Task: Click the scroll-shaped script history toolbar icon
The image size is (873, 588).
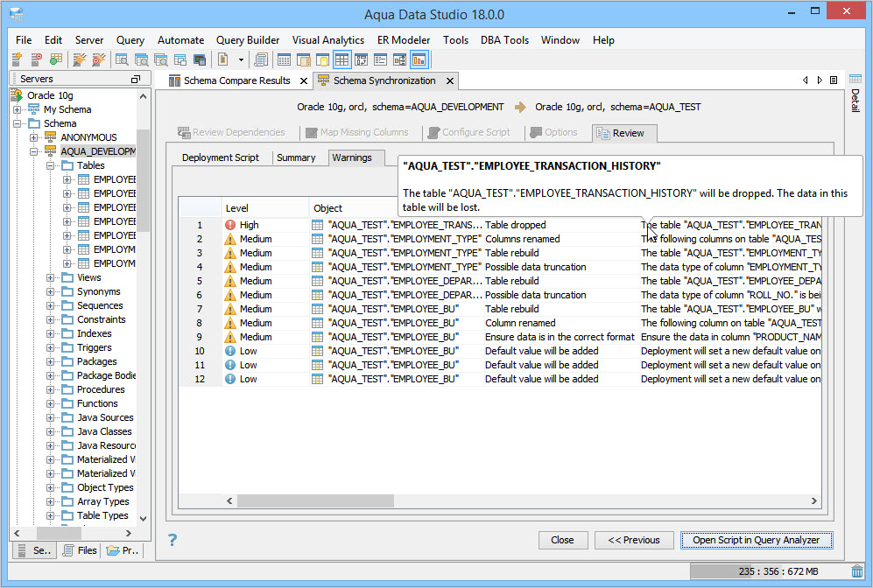Action: (x=261, y=59)
